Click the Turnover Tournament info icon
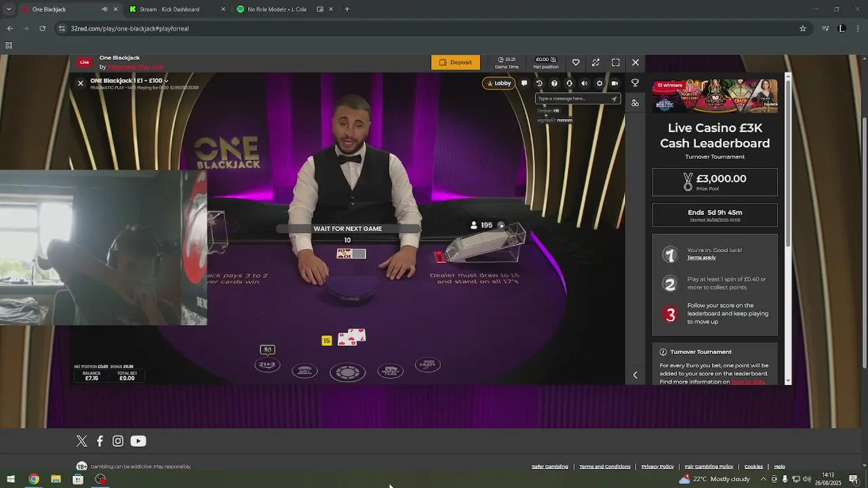This screenshot has width=868, height=488. [x=663, y=352]
